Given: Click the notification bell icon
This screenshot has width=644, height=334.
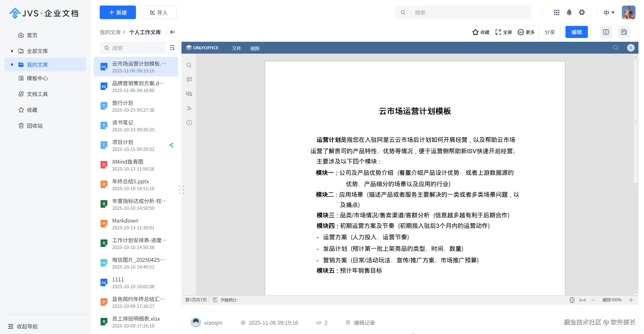Looking at the screenshot, I should [x=569, y=12].
